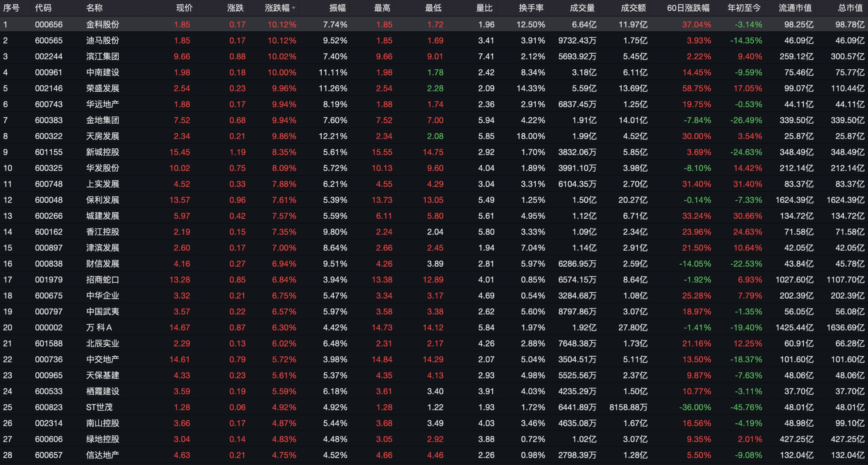The width and height of the screenshot is (868, 465).
Task: Select stock 金地集团
Action: (x=102, y=120)
